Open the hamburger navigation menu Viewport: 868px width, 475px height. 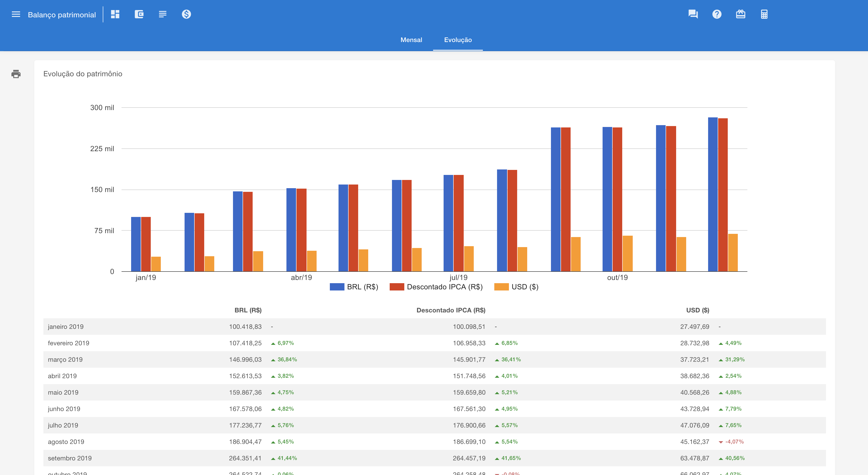tap(16, 14)
